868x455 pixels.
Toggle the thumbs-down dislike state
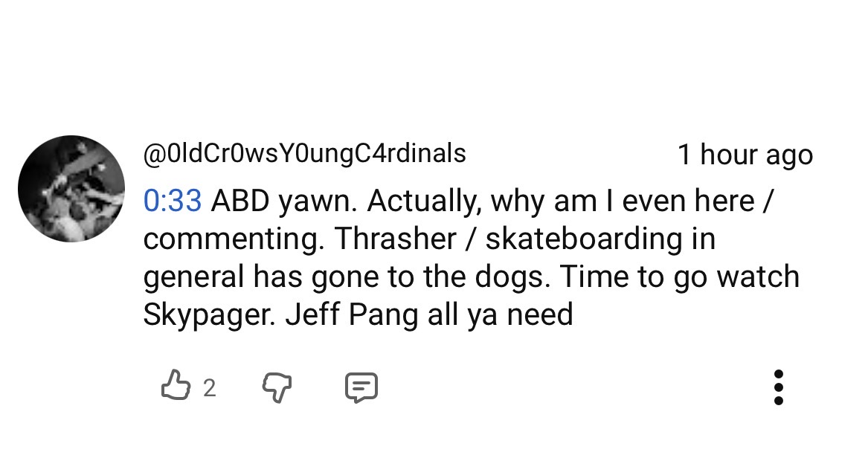coord(277,387)
